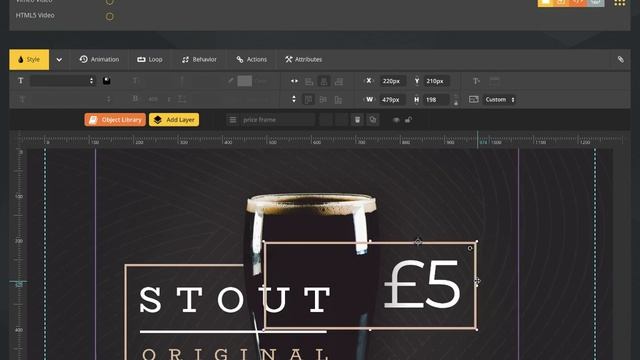Open the Object Library
Viewport: 640px width, 360px height.
pos(115,120)
